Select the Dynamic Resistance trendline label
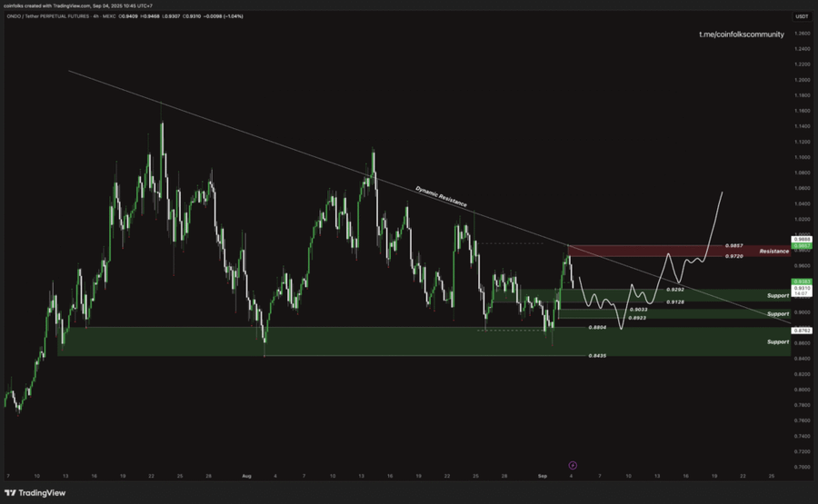Viewport: 818px width, 504px height. 442,196
